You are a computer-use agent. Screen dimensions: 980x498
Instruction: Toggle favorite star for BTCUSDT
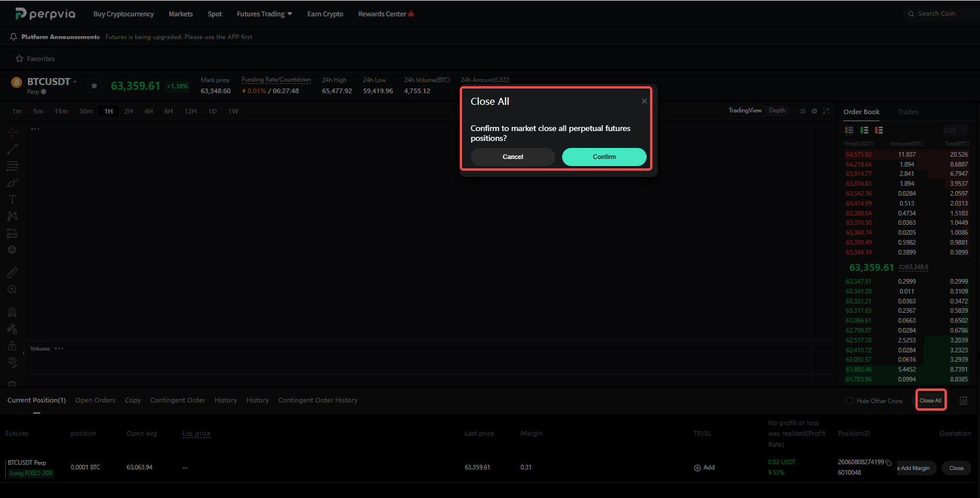(x=94, y=86)
